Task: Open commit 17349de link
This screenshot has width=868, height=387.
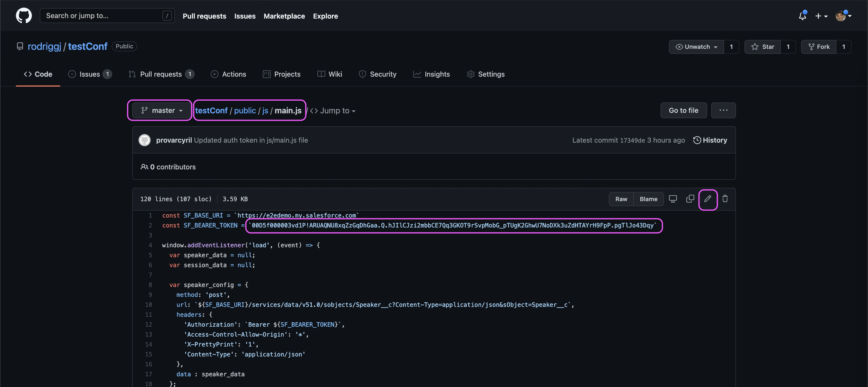Action: click(x=632, y=140)
